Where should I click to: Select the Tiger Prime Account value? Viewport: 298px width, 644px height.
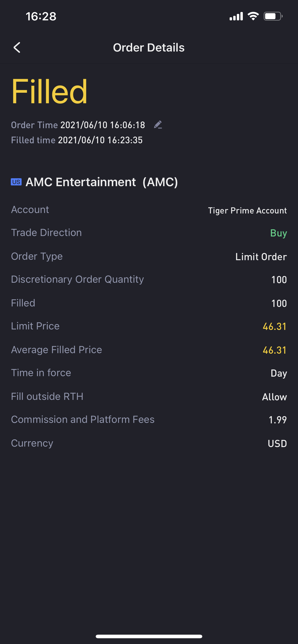[x=247, y=211]
